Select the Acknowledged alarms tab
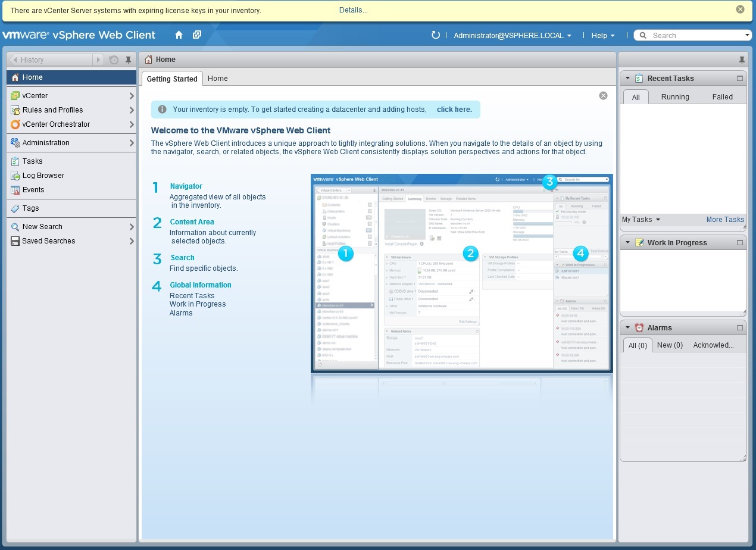The width and height of the screenshot is (756, 550). [714, 345]
